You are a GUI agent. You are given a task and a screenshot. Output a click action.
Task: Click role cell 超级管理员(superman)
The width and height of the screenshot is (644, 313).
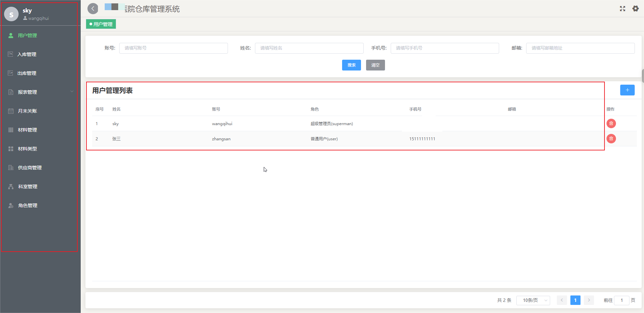pyautogui.click(x=332, y=124)
